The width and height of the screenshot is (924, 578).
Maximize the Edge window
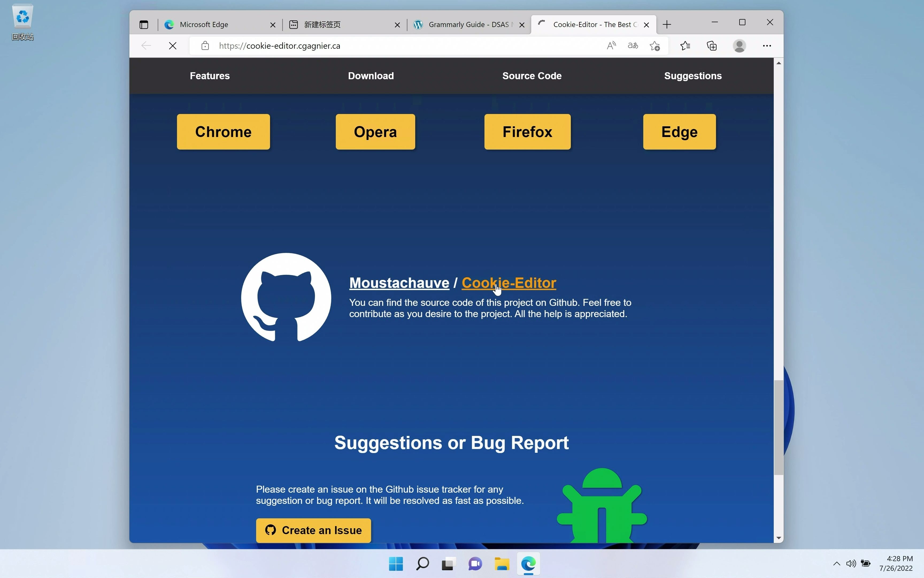(742, 22)
